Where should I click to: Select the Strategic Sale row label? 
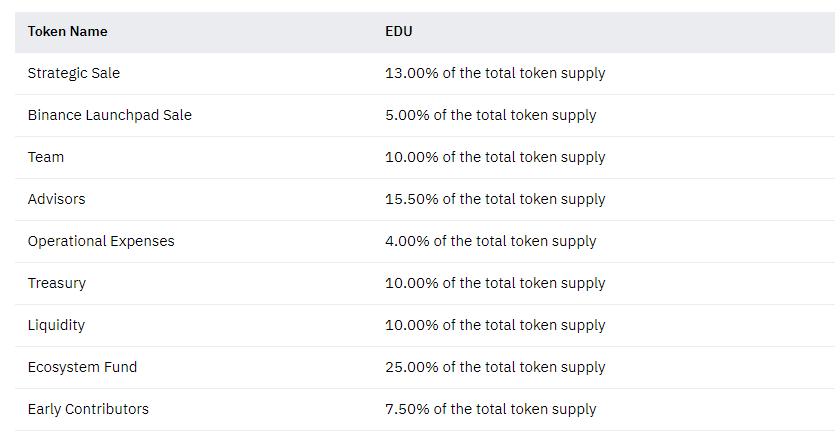73,73
